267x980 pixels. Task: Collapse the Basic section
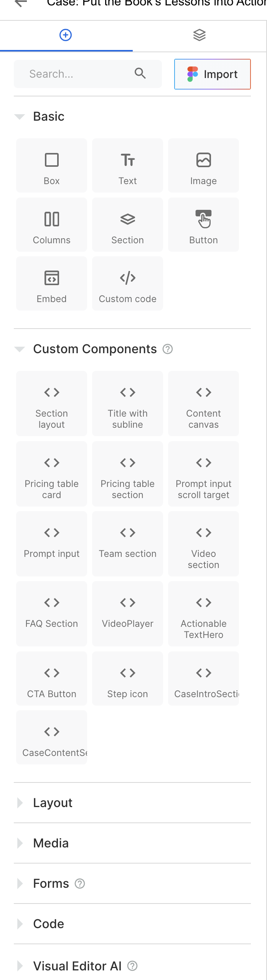tap(20, 116)
